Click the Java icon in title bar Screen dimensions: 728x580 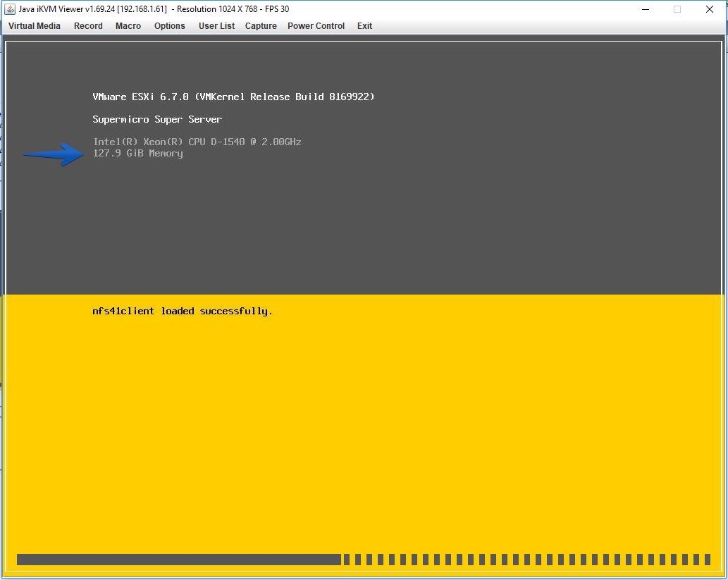(10, 9)
